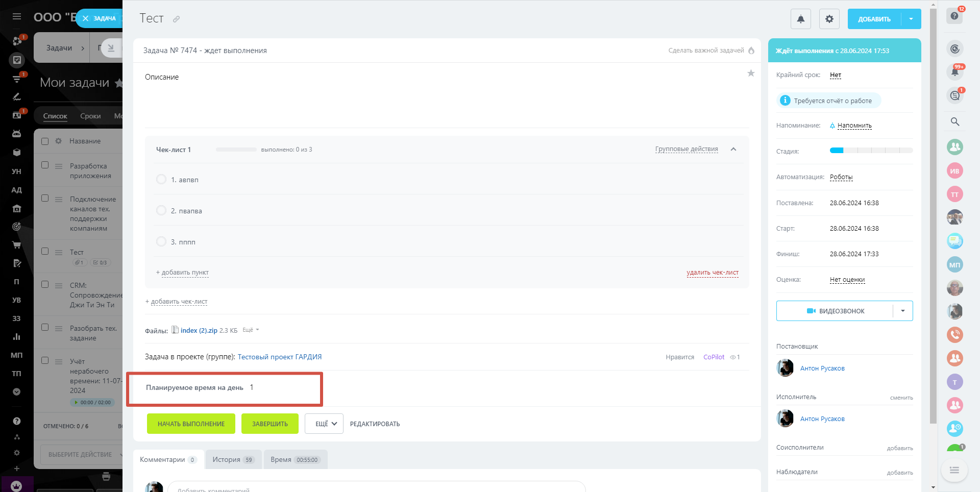Collapse Чек-лист 1 with the chevron

pos(733,150)
